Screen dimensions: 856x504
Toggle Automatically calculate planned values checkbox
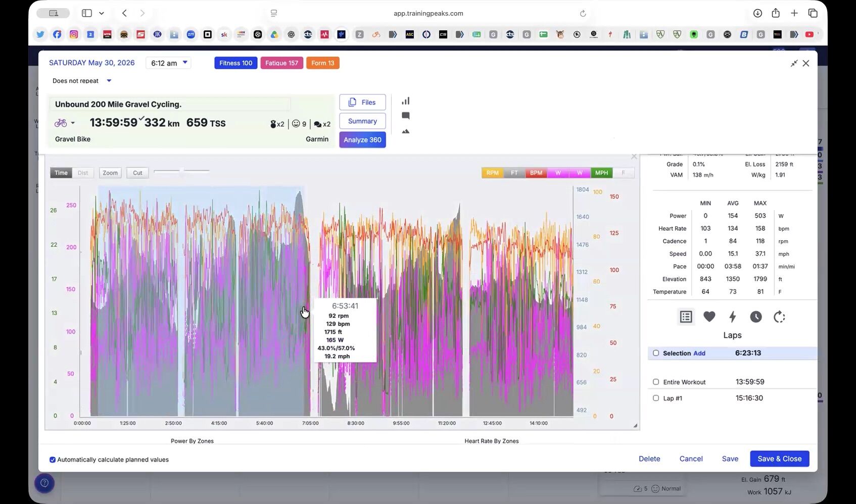point(53,460)
